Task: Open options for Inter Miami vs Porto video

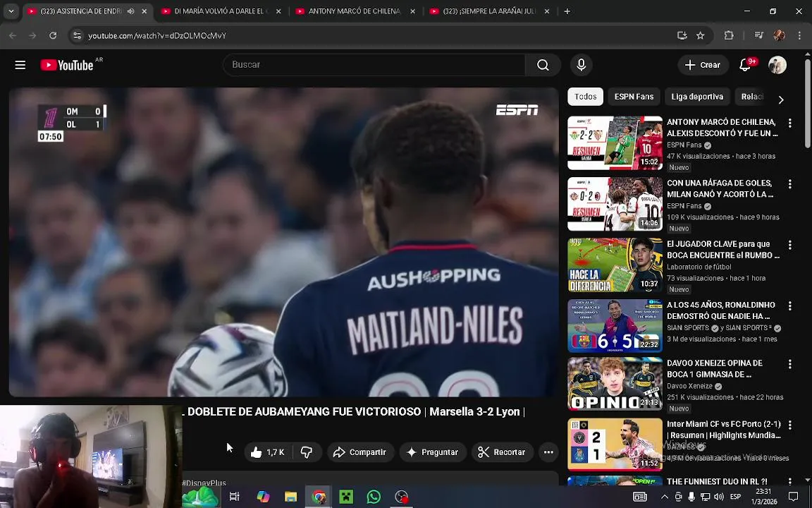Action: point(789,425)
